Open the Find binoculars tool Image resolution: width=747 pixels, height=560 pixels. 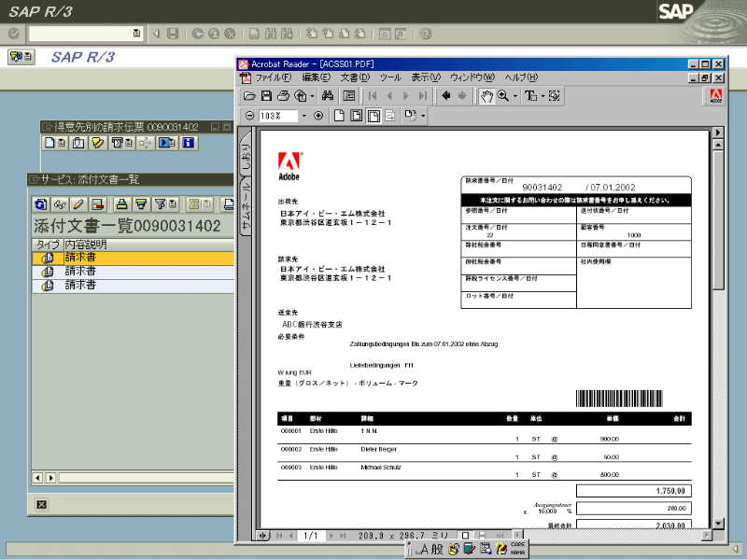[328, 96]
